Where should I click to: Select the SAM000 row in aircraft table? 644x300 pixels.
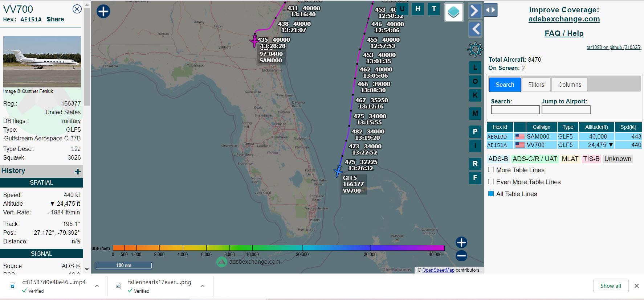tap(564, 136)
